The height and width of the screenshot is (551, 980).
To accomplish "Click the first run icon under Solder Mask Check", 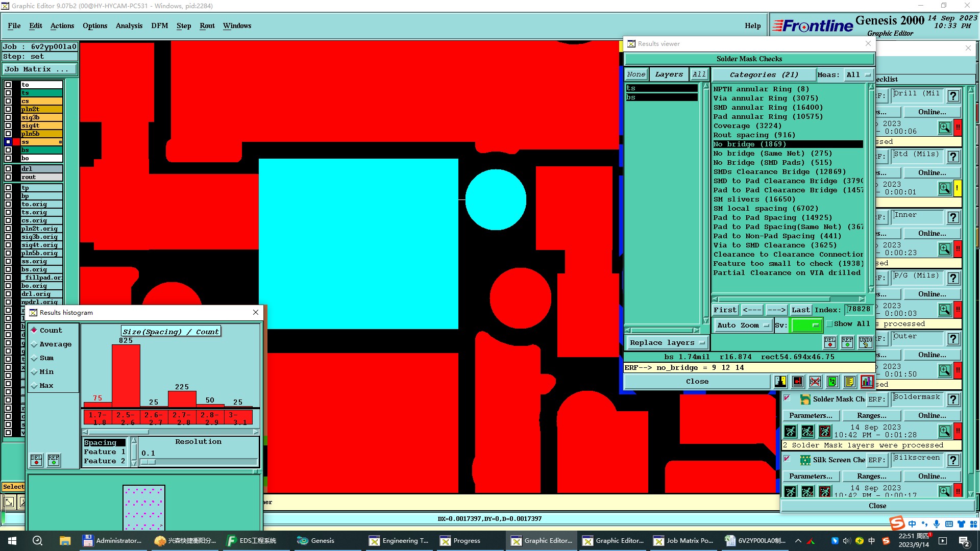I will pyautogui.click(x=790, y=432).
